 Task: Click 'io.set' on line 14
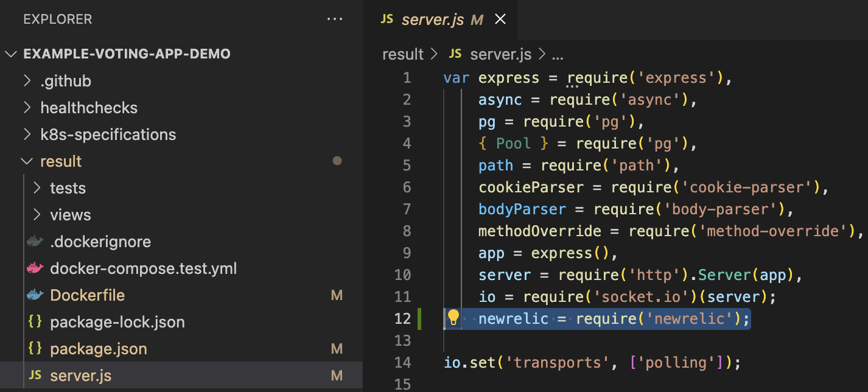pos(469,363)
